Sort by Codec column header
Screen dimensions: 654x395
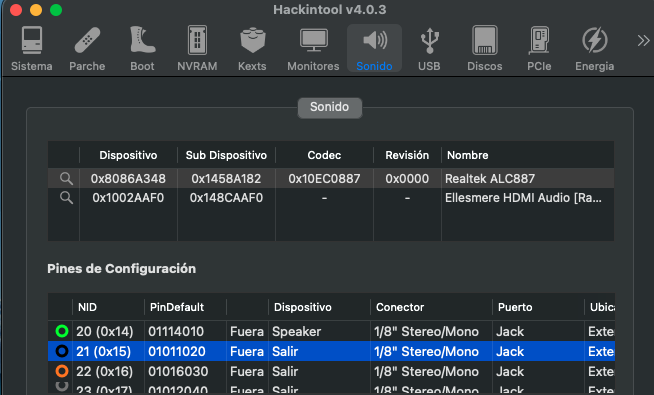(x=324, y=155)
